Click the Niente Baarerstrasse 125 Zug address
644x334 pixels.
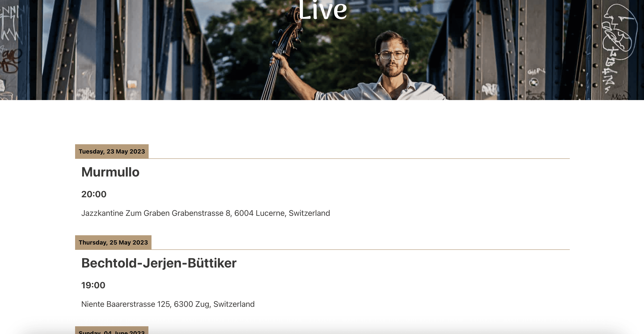coord(168,304)
